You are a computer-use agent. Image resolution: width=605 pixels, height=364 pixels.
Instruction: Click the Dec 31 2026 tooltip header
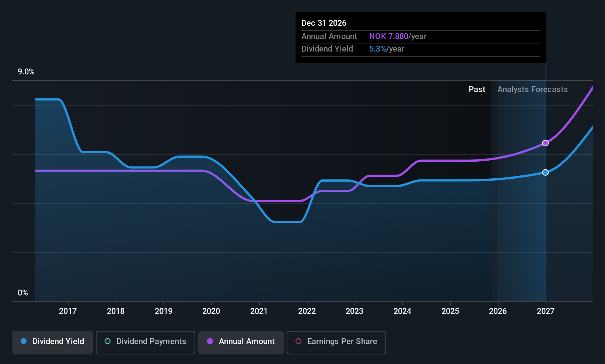[324, 23]
